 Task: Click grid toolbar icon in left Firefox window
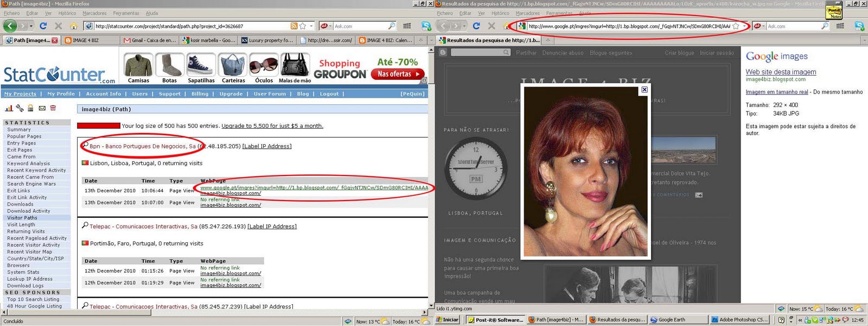407,26
